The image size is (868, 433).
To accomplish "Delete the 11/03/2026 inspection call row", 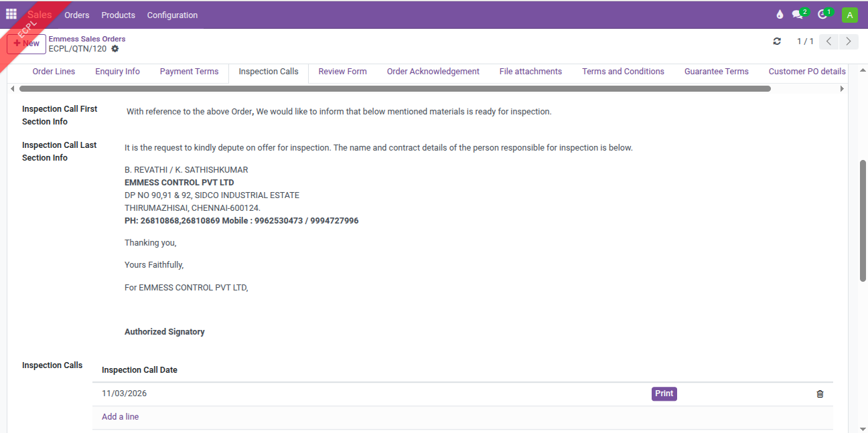I will pos(820,394).
